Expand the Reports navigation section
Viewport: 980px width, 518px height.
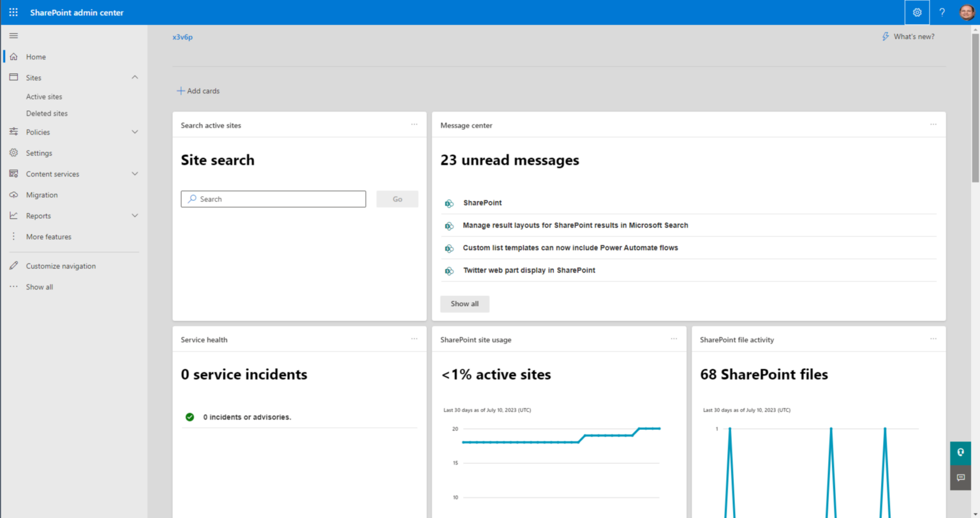point(135,216)
